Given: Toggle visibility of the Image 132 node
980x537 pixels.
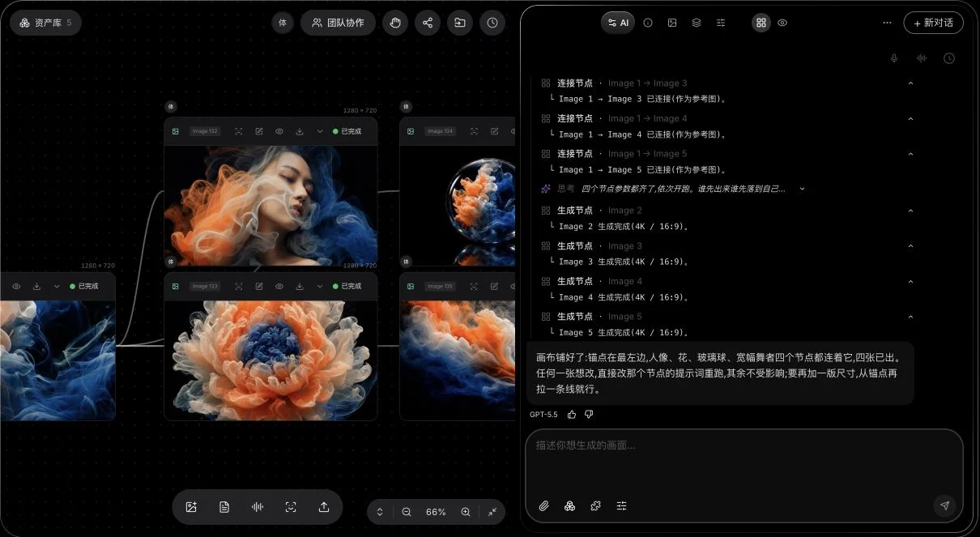Looking at the screenshot, I should click(279, 131).
